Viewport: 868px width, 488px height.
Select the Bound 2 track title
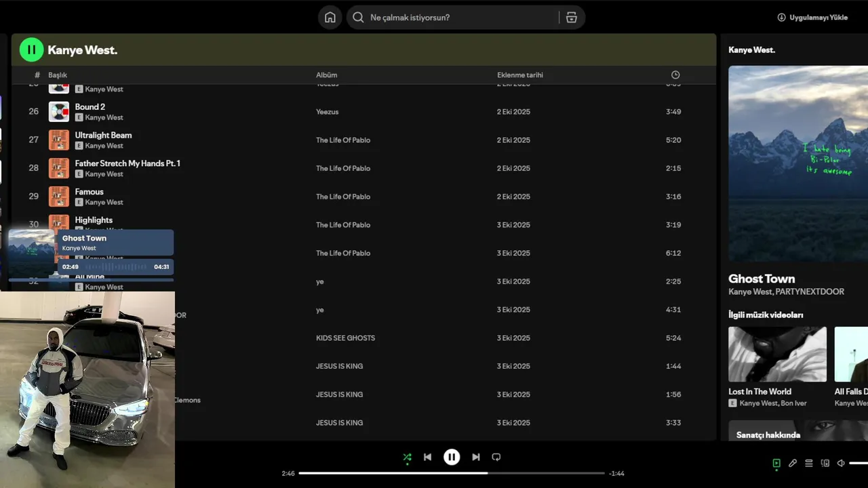point(90,107)
